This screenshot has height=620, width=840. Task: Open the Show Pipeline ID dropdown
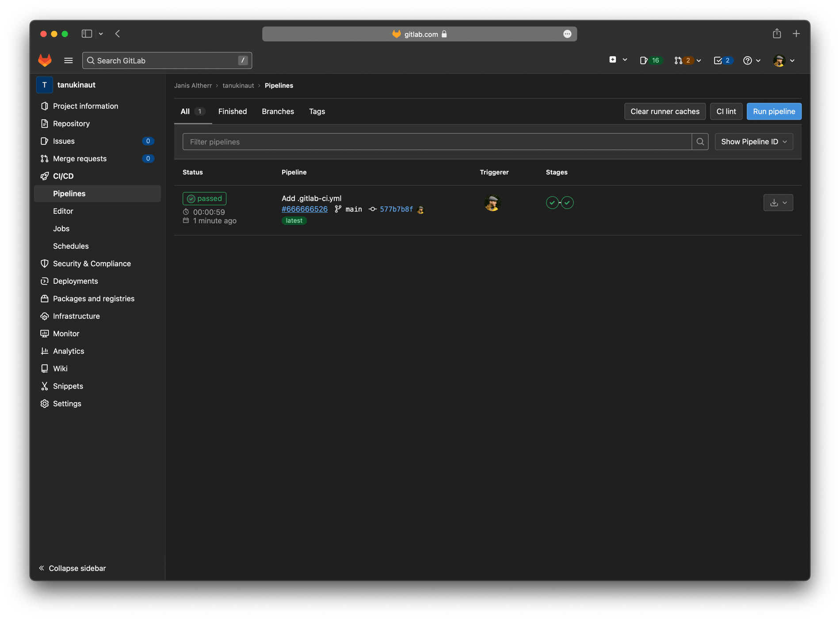coord(753,141)
